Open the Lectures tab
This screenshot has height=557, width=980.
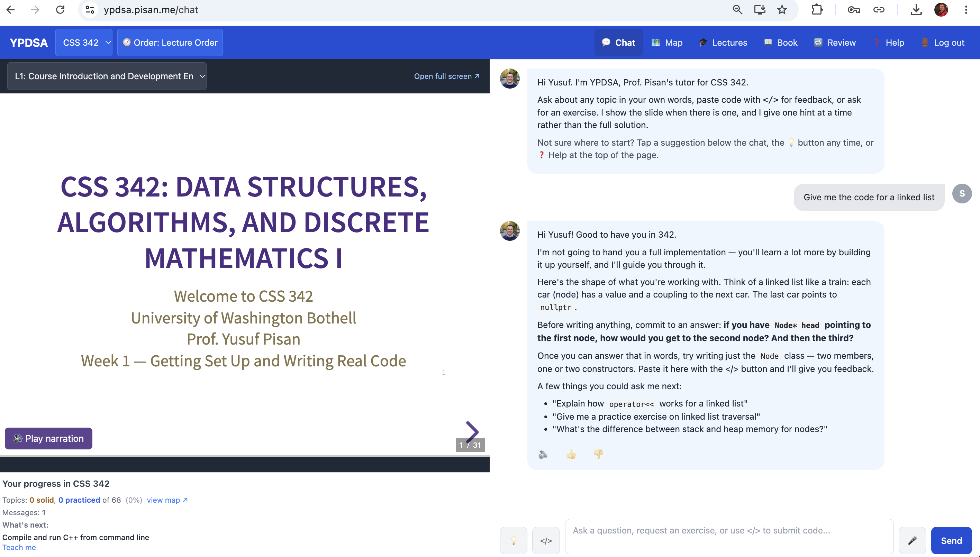tap(723, 43)
